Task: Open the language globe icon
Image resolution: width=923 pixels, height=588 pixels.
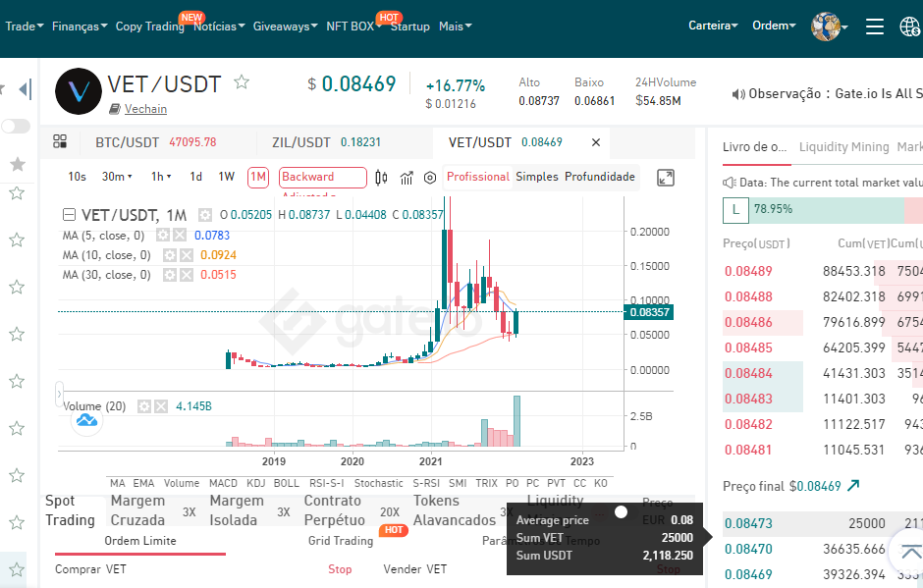Action: pyautogui.click(x=910, y=27)
